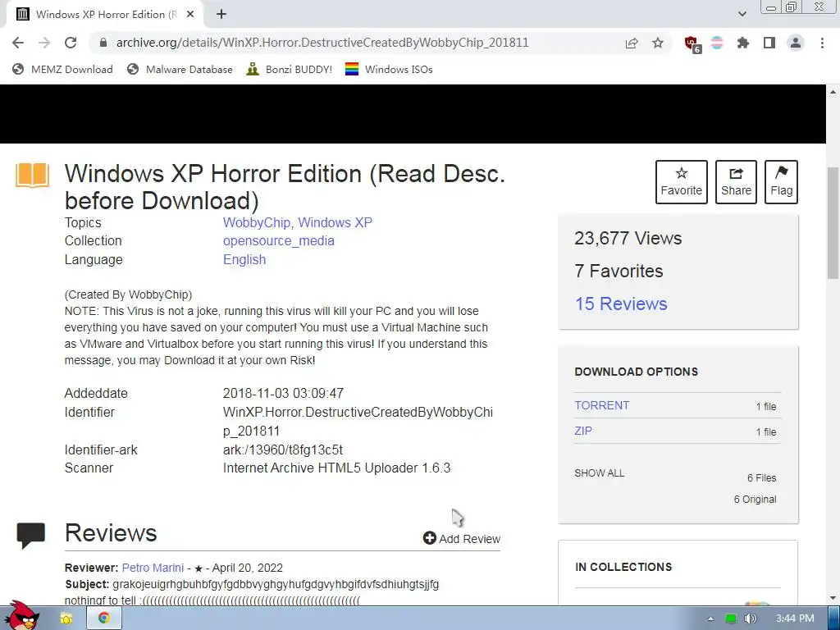Click the Addeddate value 2018-11-03 03:09:47
This screenshot has height=630, width=840.
pos(283,393)
